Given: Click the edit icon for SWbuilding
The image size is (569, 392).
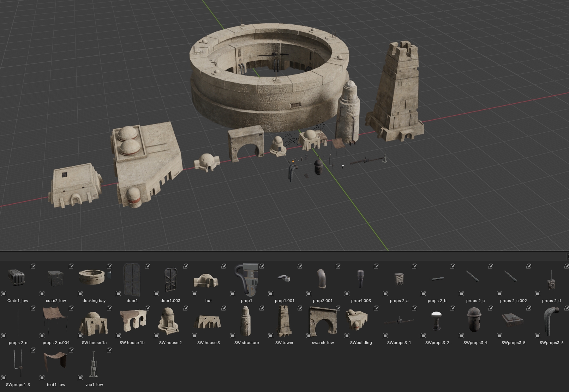Looking at the screenshot, I should tap(376, 308).
